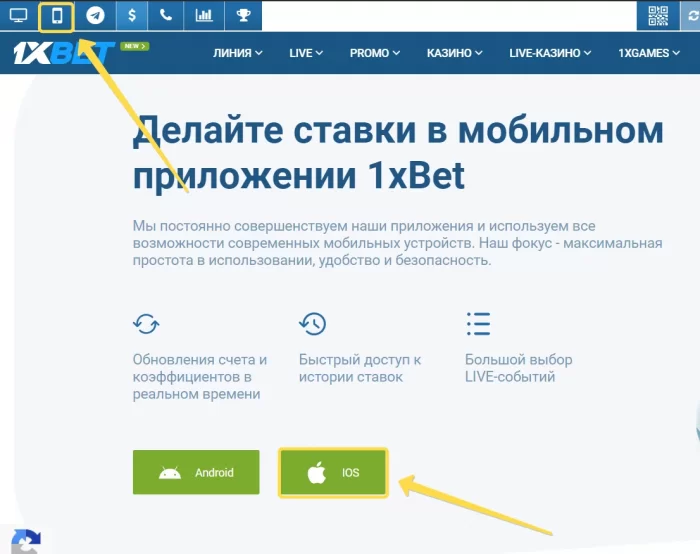Open the mobile apps phone icon

(57, 17)
